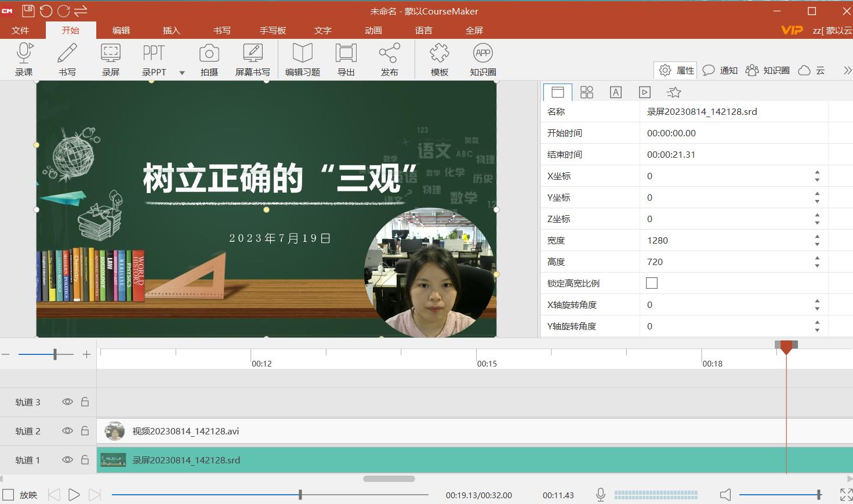
Task: Lock 轨道 1 using the padlock toggle
Action: coord(85,460)
